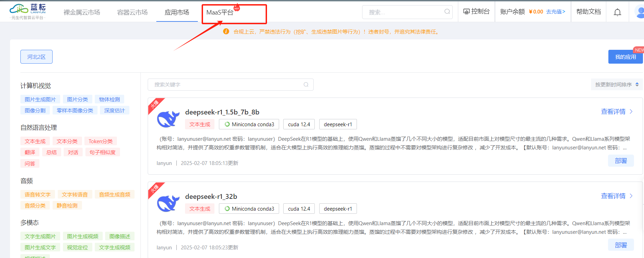Filter by 文本生成 in sidebar
Screen dimensions: 644x258
[x=35, y=141]
